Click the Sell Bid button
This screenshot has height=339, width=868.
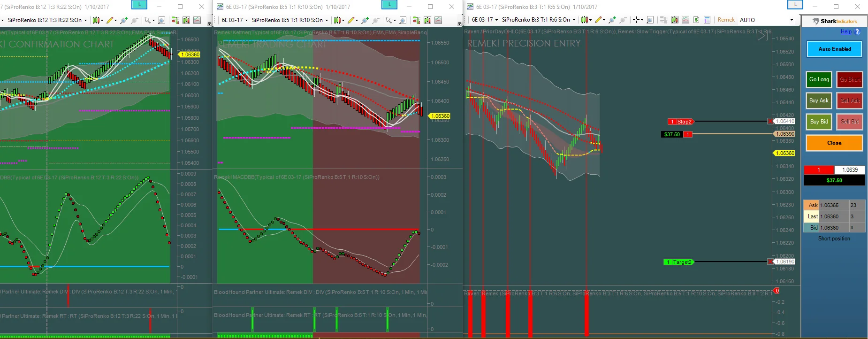pyautogui.click(x=850, y=122)
